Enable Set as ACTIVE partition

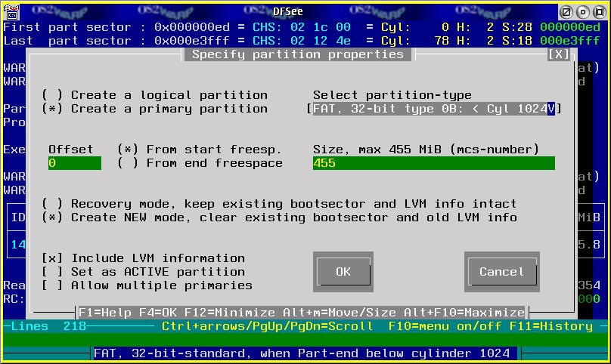(144, 272)
